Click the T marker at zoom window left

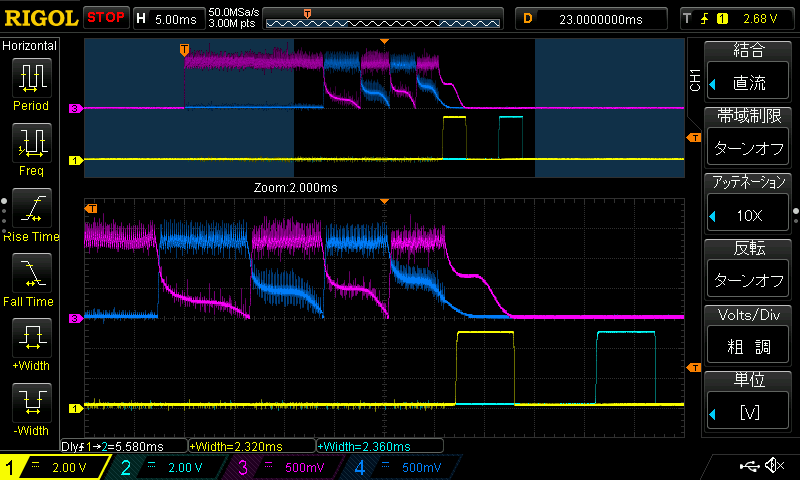click(x=91, y=208)
